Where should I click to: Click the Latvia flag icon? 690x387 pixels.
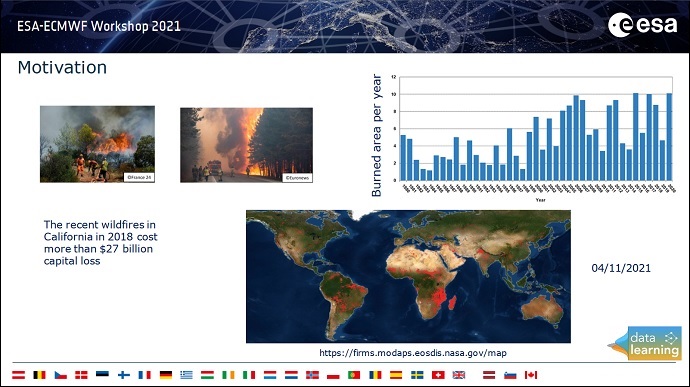pyautogui.click(x=489, y=375)
